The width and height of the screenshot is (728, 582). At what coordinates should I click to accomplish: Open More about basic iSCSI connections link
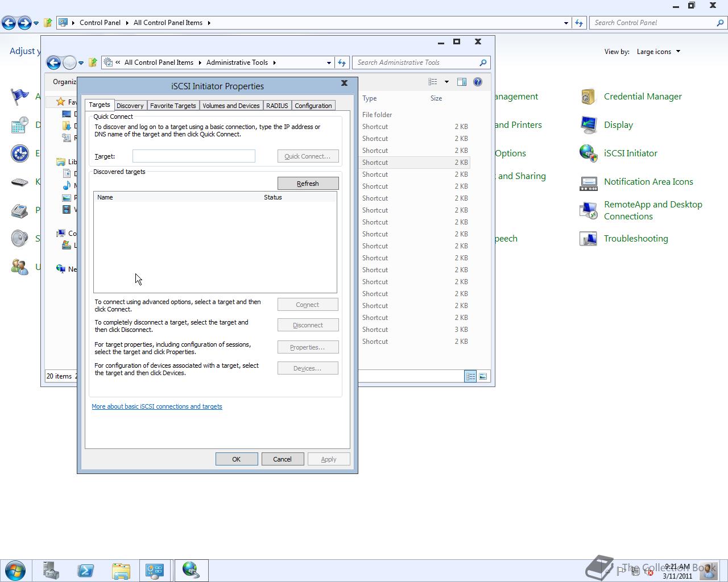pos(157,406)
